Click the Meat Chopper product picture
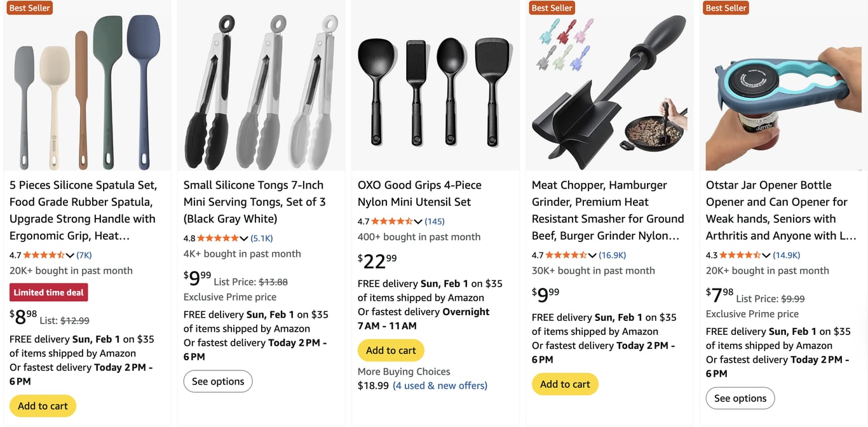The image size is (868, 427). [608, 86]
